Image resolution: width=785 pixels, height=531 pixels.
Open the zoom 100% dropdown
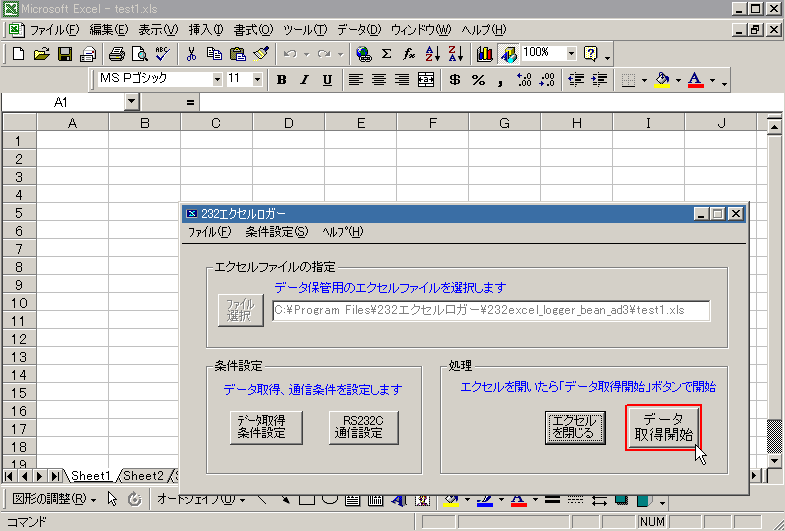coord(571,53)
